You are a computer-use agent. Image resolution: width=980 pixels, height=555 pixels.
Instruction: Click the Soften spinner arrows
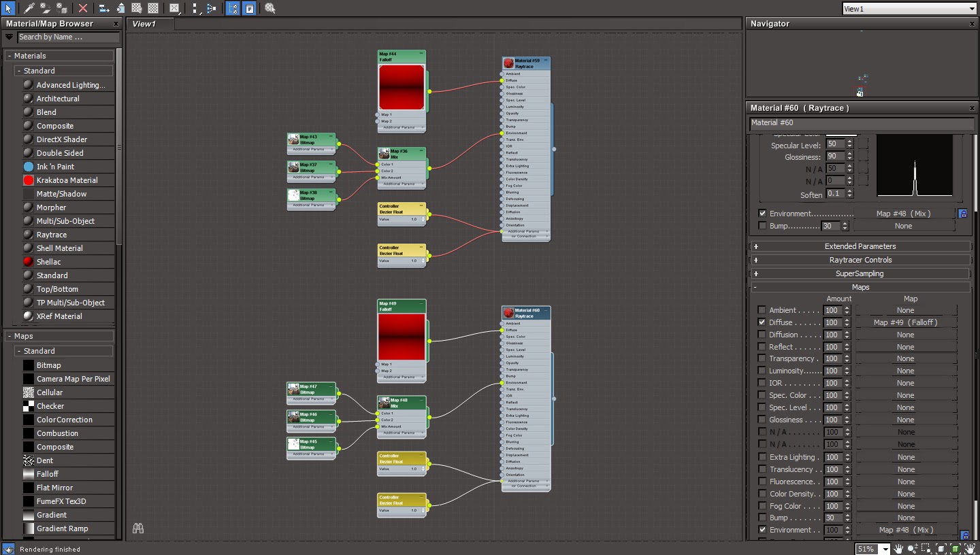click(x=850, y=194)
